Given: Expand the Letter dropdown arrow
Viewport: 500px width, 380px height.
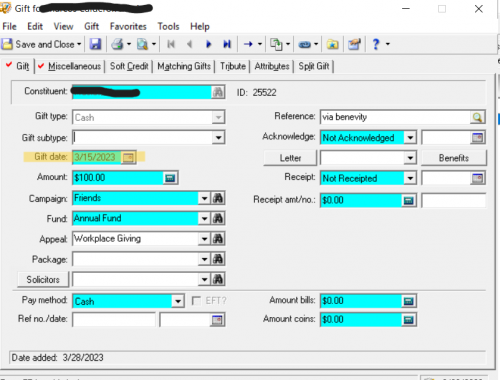Looking at the screenshot, I should 410,158.
